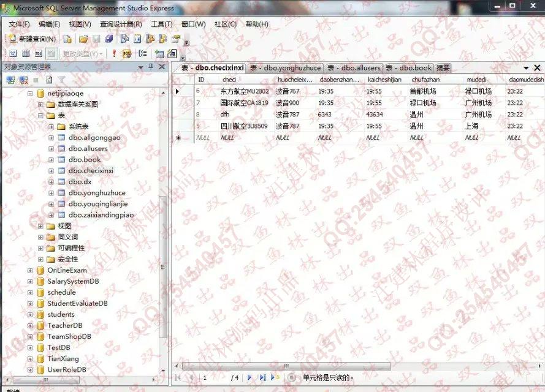Expand the 系统表 folder
The image size is (545, 392).
click(51, 127)
